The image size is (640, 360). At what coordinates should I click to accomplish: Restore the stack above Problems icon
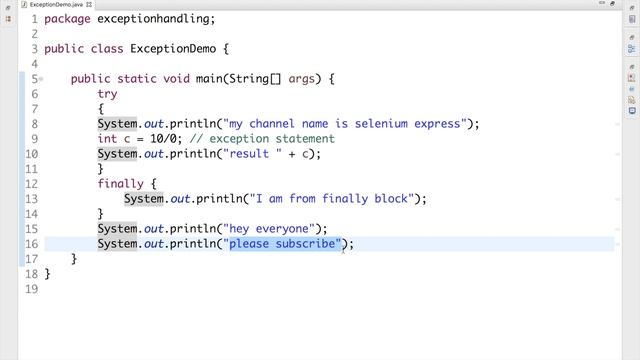[x=632, y=67]
